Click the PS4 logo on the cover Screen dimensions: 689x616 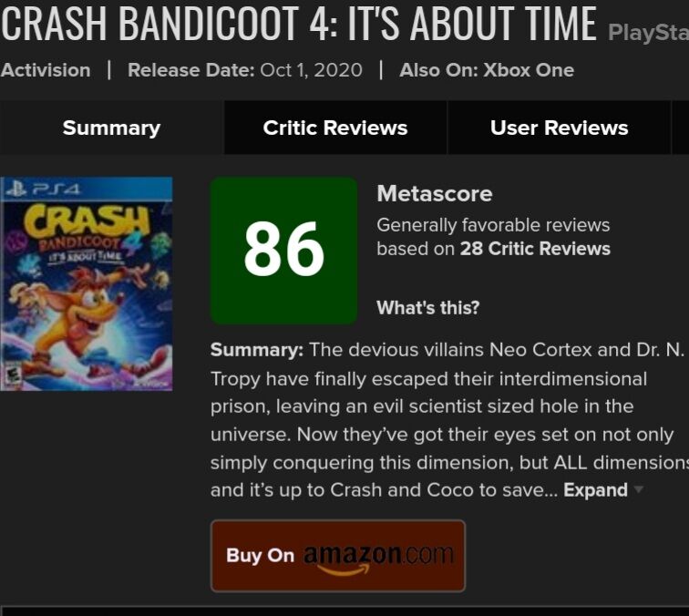tap(42, 189)
